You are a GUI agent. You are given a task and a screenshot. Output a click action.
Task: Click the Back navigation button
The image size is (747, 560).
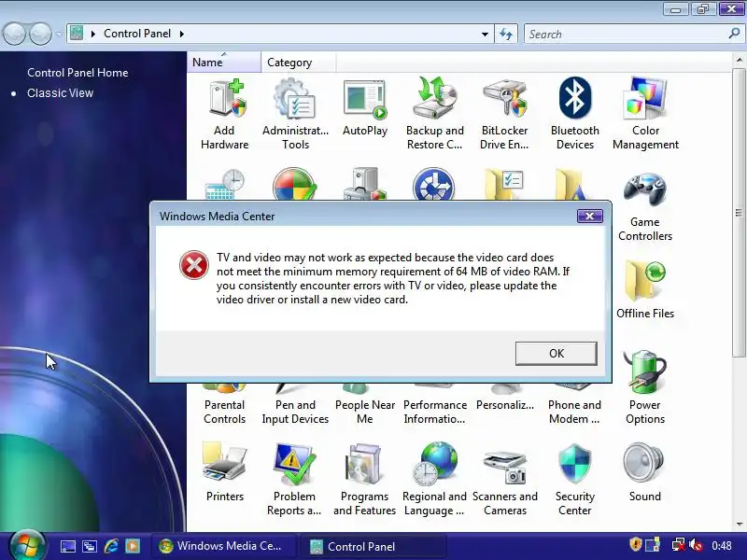coord(14,34)
